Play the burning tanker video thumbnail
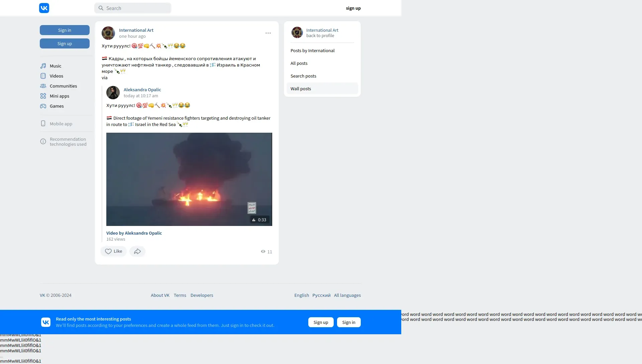The width and height of the screenshot is (642, 364). (x=189, y=179)
